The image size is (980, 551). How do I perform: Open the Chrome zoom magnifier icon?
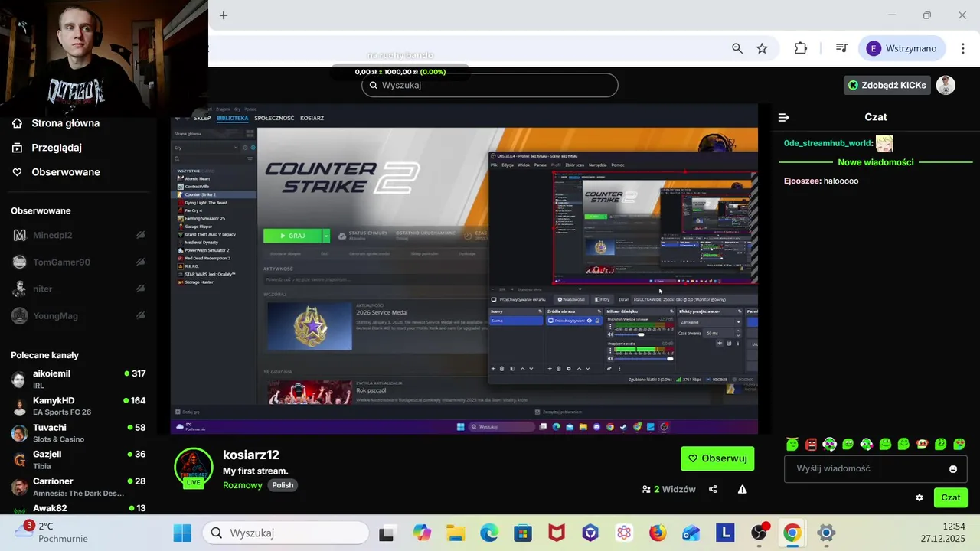737,48
